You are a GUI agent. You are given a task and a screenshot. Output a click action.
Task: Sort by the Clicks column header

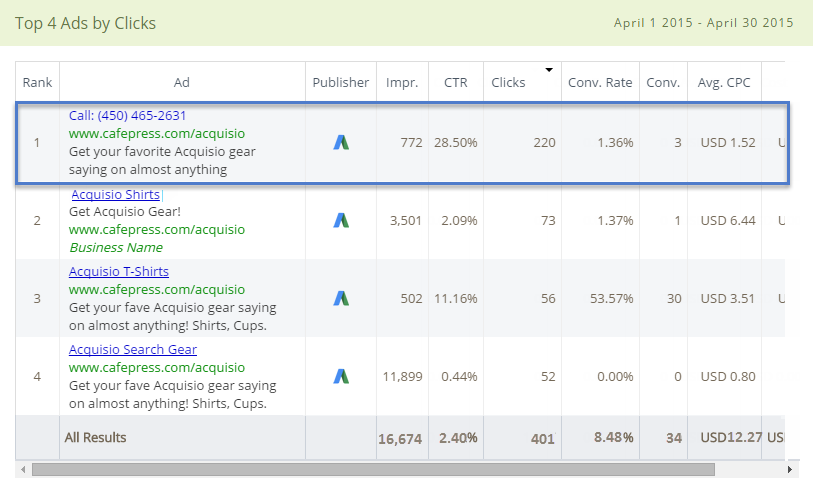(x=508, y=82)
